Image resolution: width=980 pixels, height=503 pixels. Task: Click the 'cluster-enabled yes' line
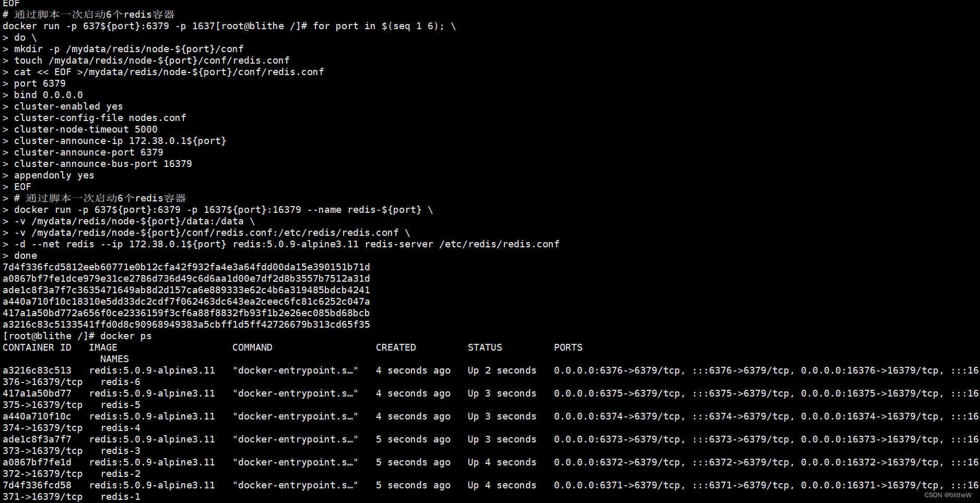[68, 106]
